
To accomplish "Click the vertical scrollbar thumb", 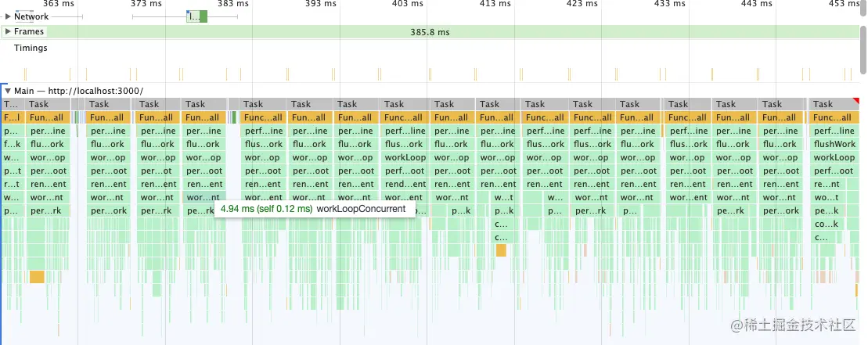I will pyautogui.click(x=864, y=49).
